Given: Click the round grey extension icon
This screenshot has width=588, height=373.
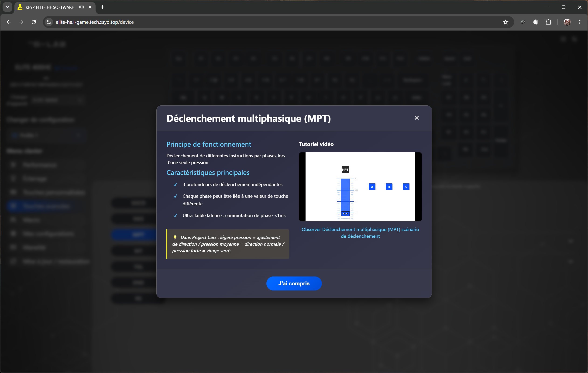Looking at the screenshot, I should pos(536,22).
